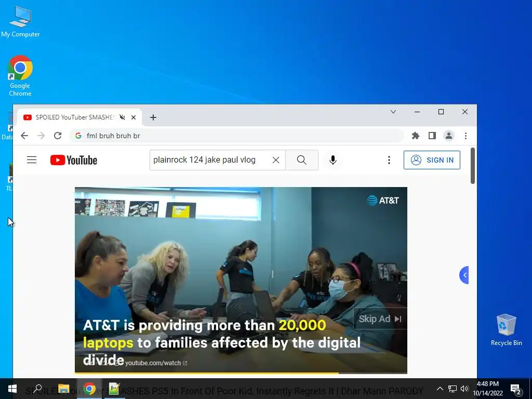Click the AT&T logo in ad
The width and height of the screenshot is (532, 399).
[383, 201]
